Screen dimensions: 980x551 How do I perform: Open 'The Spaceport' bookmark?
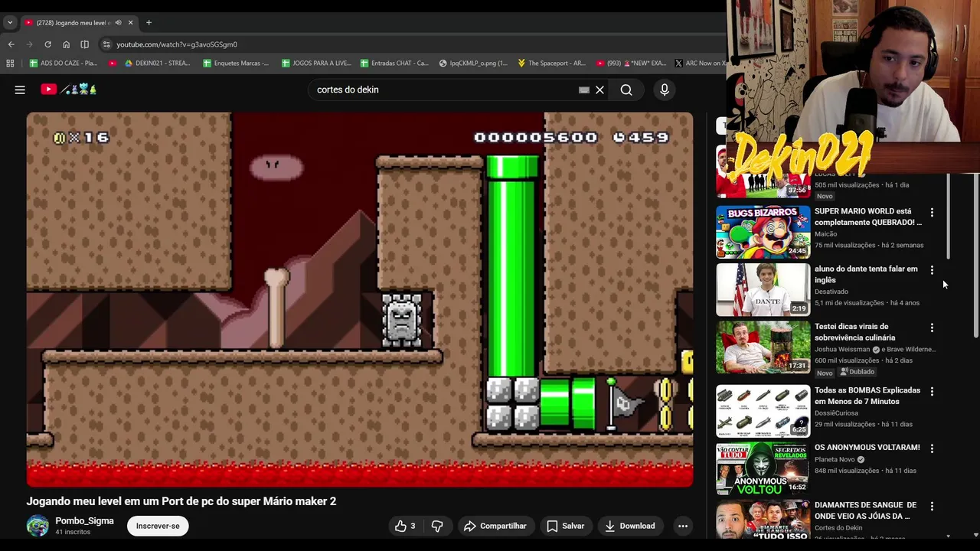[551, 64]
